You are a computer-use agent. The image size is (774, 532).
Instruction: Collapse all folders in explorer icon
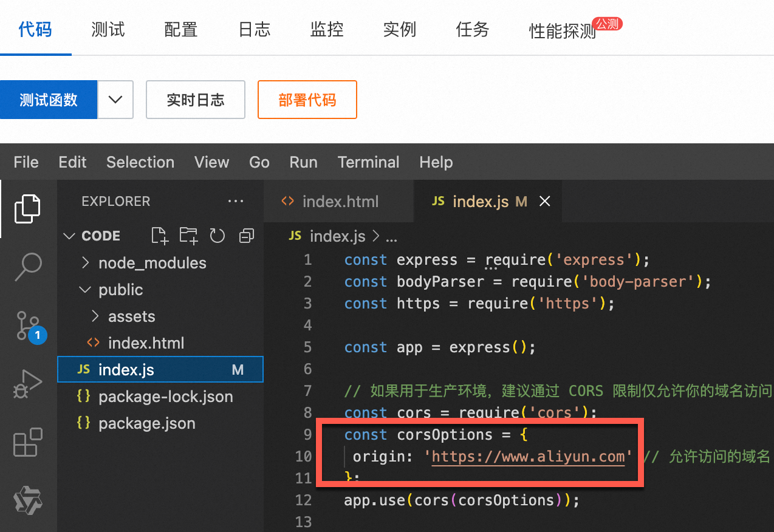click(x=247, y=236)
